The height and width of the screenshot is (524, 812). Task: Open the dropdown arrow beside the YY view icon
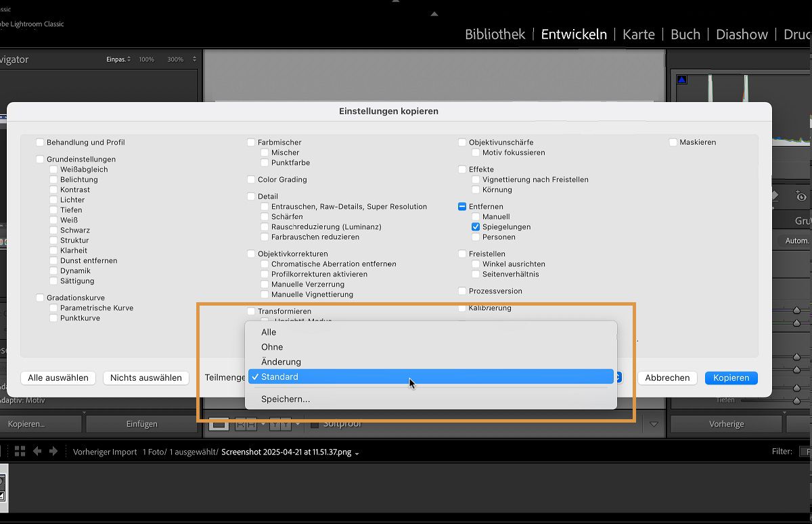296,424
